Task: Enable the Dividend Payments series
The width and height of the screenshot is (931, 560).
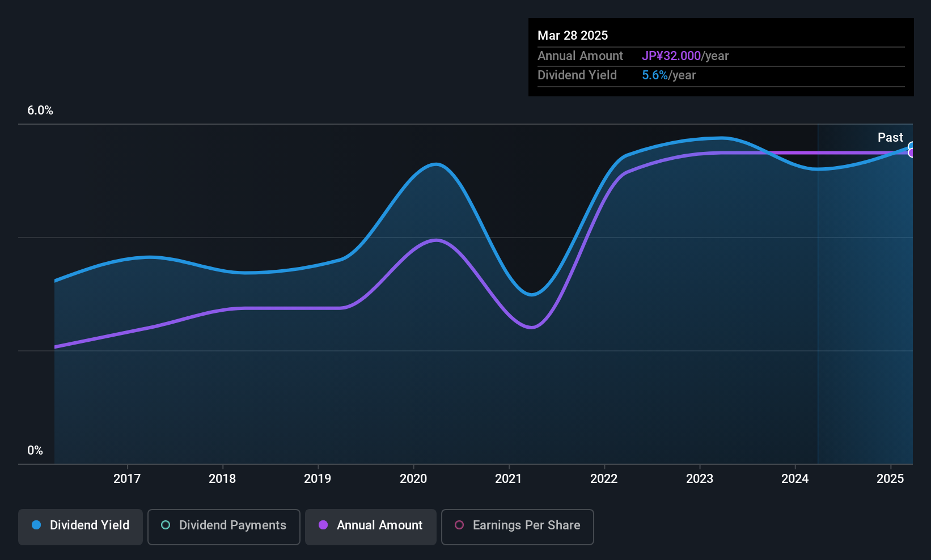Action: pyautogui.click(x=224, y=527)
